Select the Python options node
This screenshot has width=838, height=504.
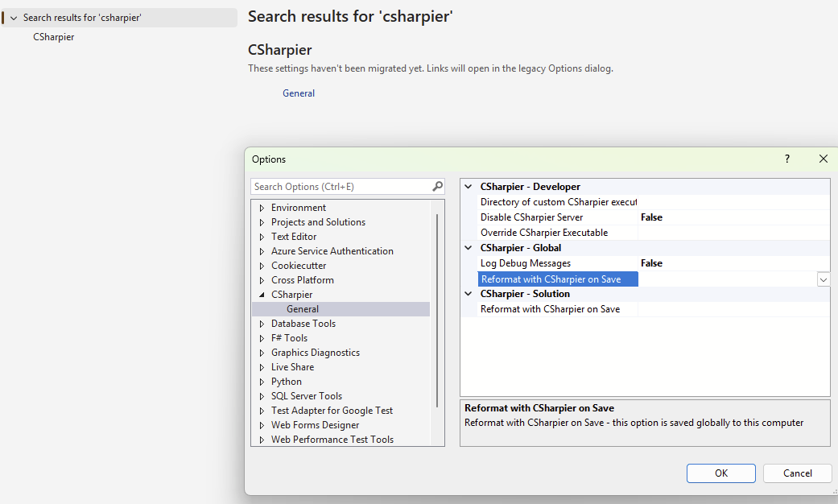pos(287,382)
